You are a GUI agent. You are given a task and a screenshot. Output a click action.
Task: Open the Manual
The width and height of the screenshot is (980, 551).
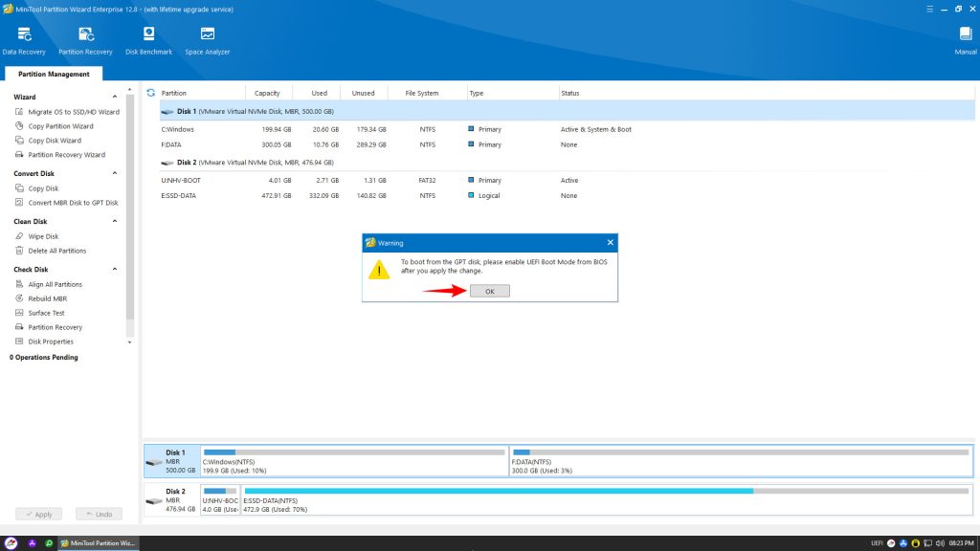965,41
